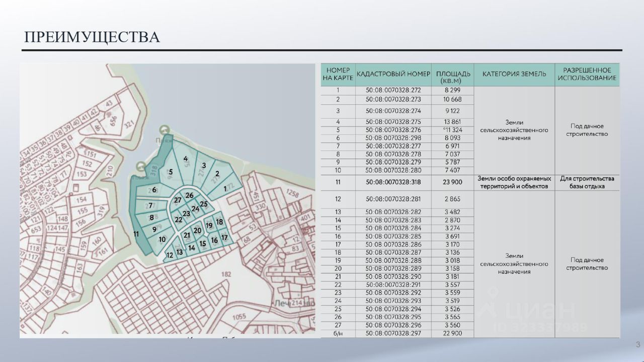This screenshot has height=362, width=644.
Task: Click the area value 6 971
Action: pos(453,146)
